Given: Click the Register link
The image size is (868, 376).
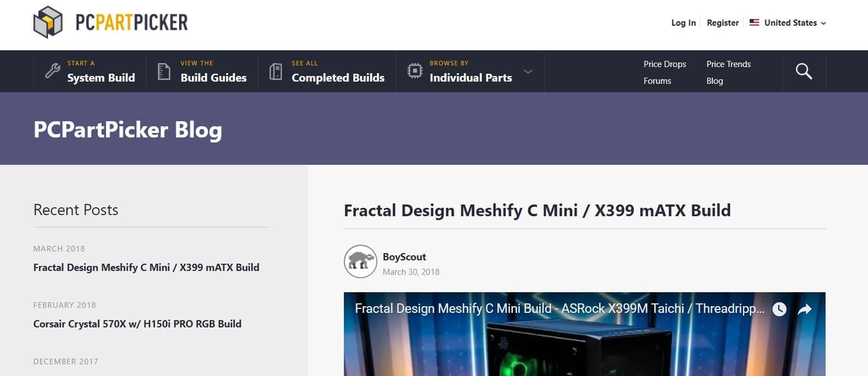Looking at the screenshot, I should [722, 23].
